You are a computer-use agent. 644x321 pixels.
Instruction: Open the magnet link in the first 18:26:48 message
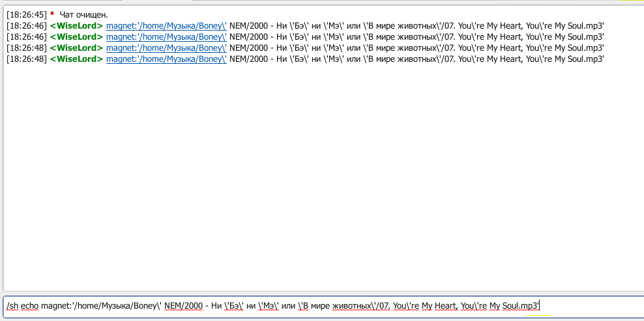pyautogui.click(x=166, y=48)
